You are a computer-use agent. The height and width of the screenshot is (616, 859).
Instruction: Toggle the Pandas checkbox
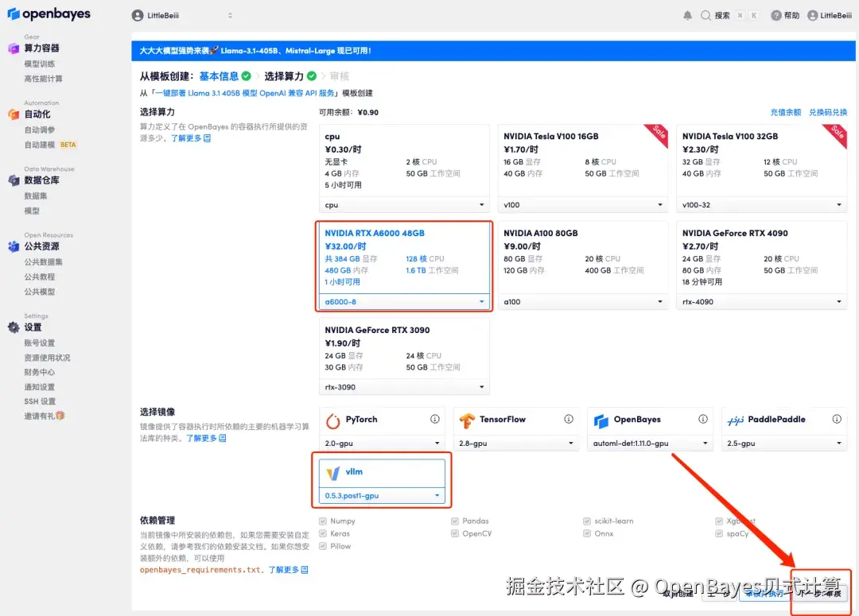coord(455,521)
